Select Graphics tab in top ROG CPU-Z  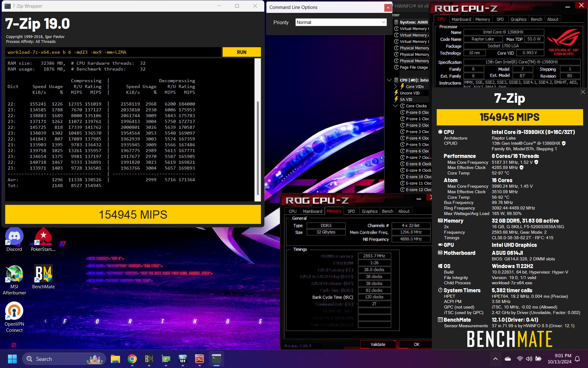(x=518, y=19)
